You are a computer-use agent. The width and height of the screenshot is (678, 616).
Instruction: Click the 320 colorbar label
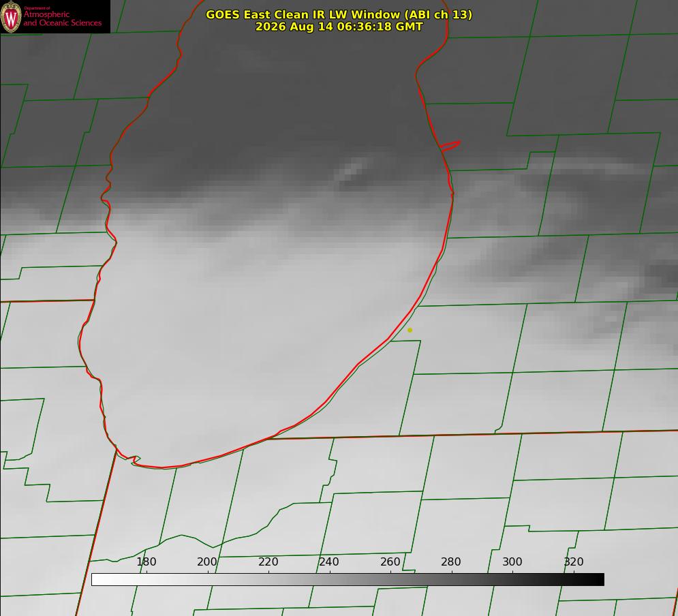[x=574, y=561]
